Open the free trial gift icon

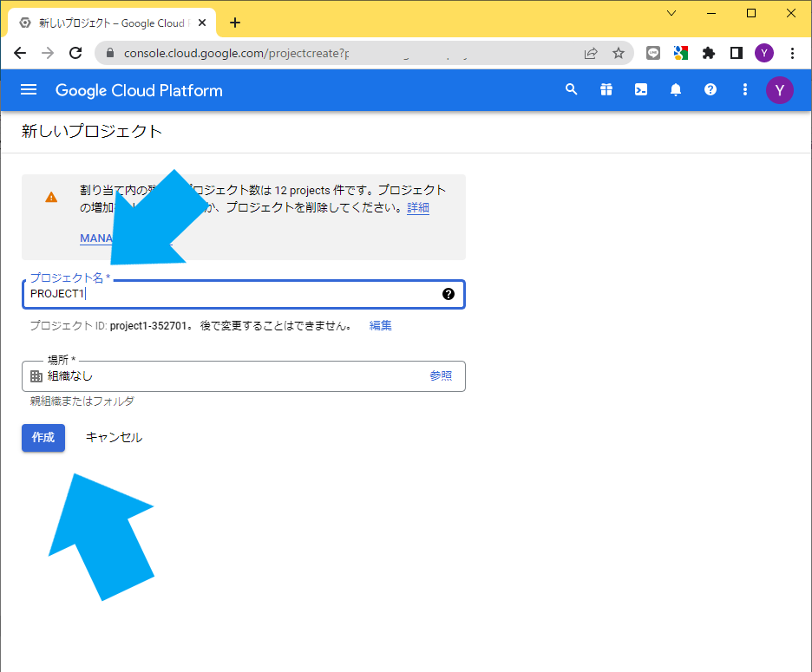pos(606,89)
